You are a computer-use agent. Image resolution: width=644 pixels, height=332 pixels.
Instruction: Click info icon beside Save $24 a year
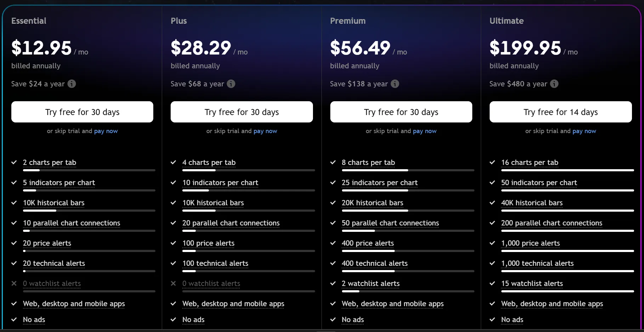pos(72,84)
